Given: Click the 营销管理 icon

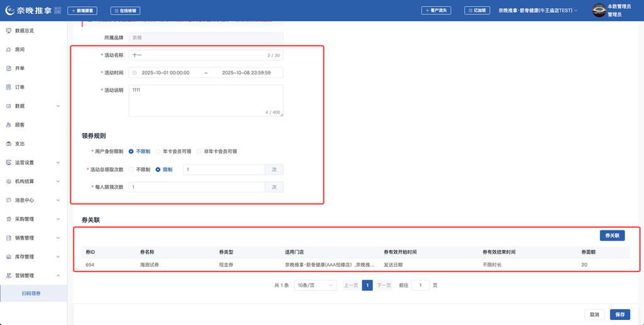Looking at the screenshot, I should [9, 276].
